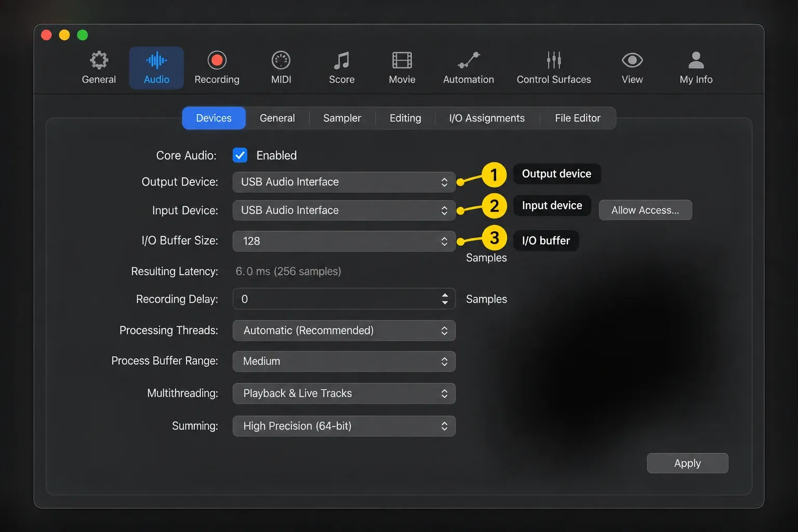Click the Recording Delay stepper arrows
798x532 pixels.
pyautogui.click(x=445, y=299)
